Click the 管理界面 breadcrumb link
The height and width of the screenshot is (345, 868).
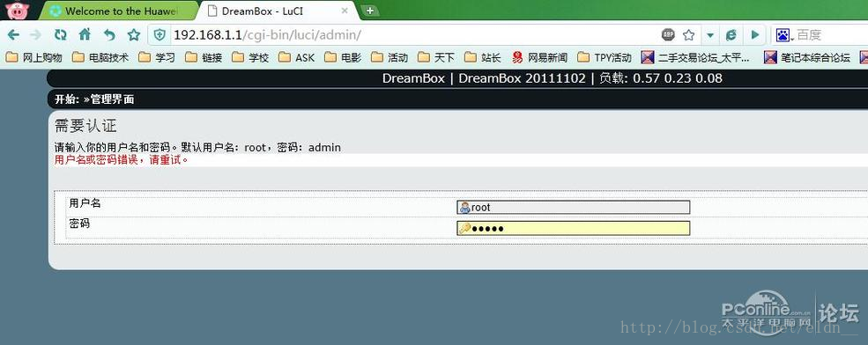(113, 99)
